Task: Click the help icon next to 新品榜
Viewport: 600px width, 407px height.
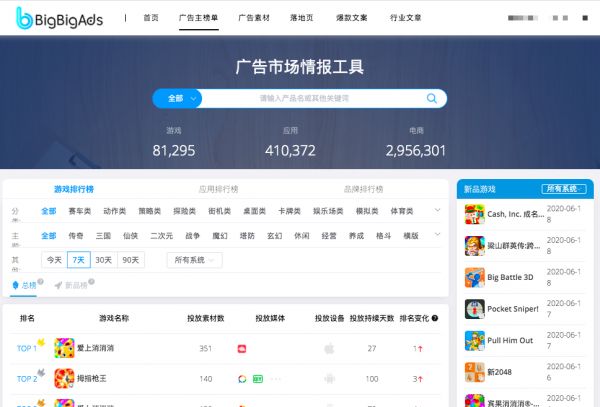Action: click(x=91, y=282)
